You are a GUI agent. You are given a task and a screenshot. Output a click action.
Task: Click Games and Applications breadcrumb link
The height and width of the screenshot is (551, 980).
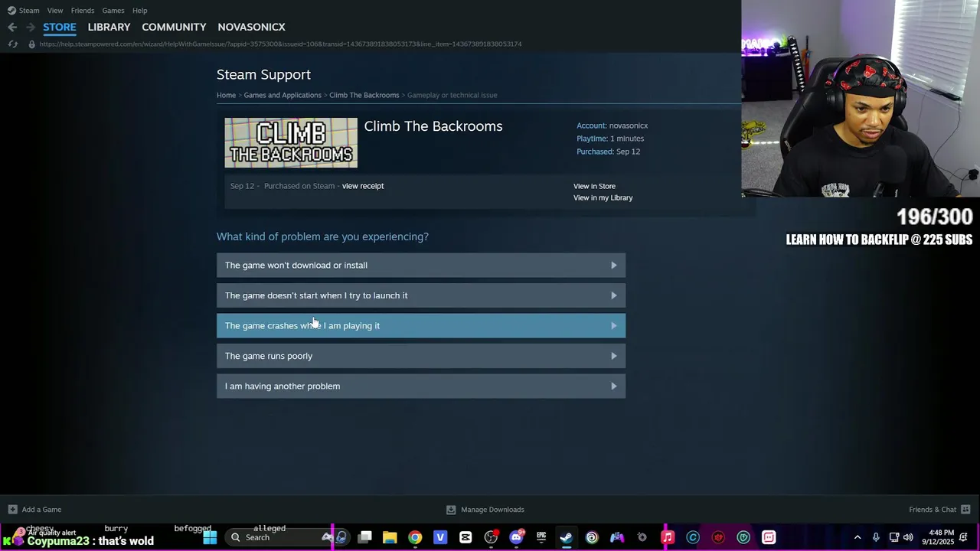[283, 95]
